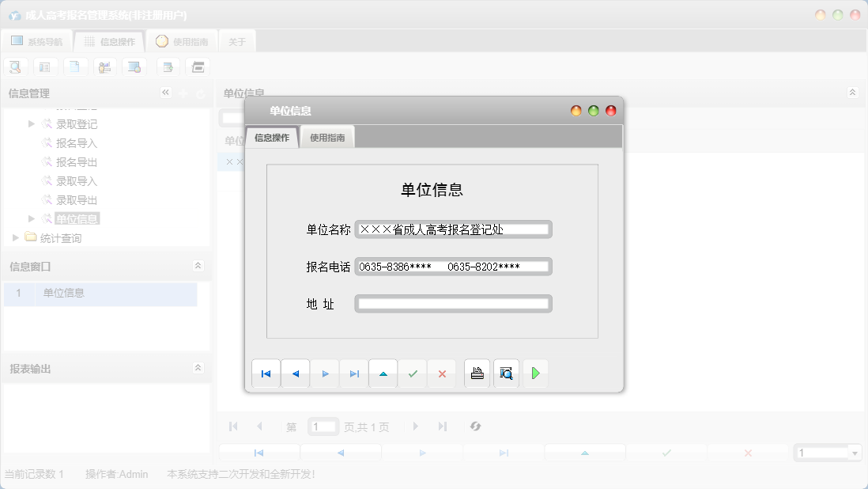The width and height of the screenshot is (868, 489).
Task: Select 录取登记 tree item
Action: (x=77, y=124)
